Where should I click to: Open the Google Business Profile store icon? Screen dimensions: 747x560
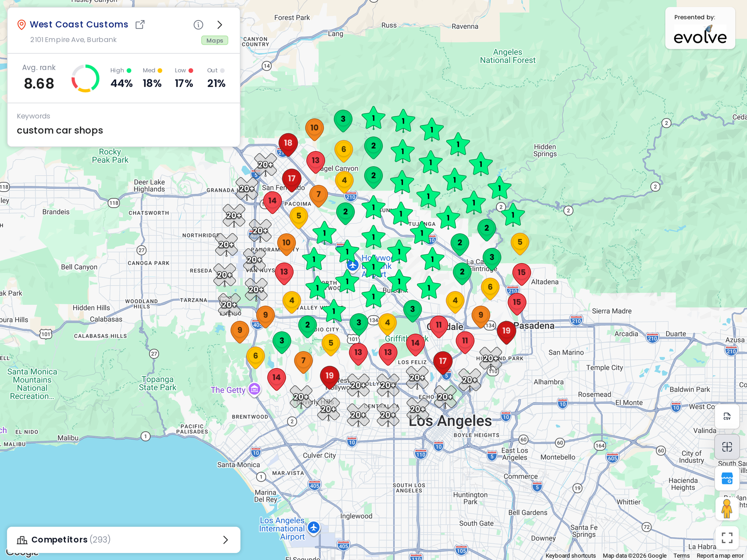727,478
